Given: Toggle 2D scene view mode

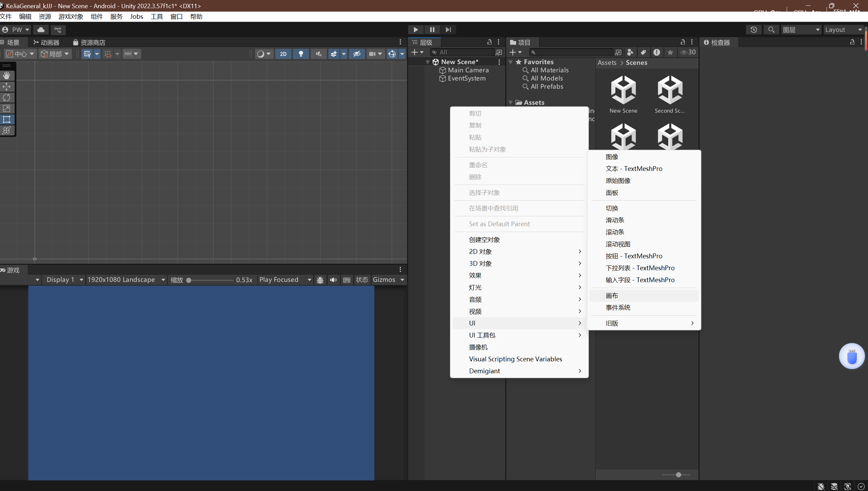Looking at the screenshot, I should click(x=283, y=54).
